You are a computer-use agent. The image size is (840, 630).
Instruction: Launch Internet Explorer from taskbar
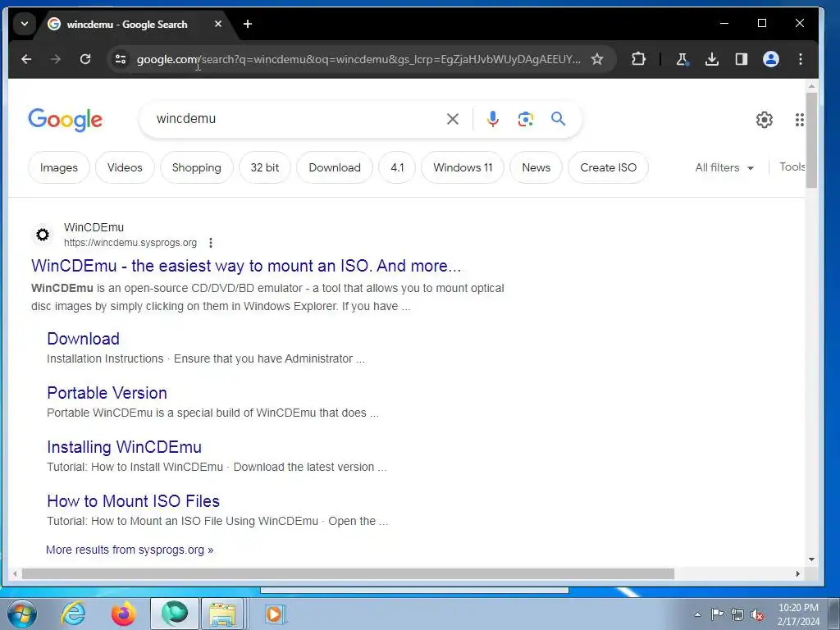point(73,614)
